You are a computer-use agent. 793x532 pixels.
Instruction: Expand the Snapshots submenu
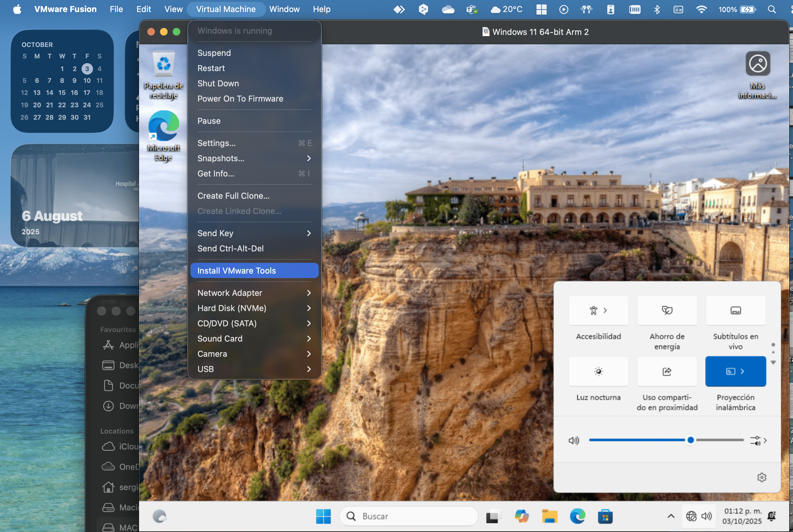[x=254, y=158]
